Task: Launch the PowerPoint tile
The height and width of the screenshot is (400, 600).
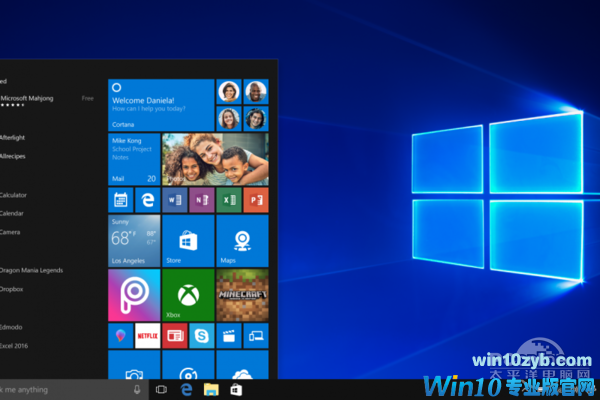Action: (x=256, y=200)
